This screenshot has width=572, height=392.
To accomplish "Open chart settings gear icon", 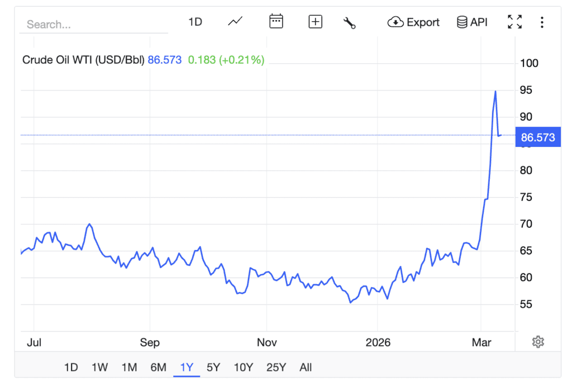I will coord(538,342).
